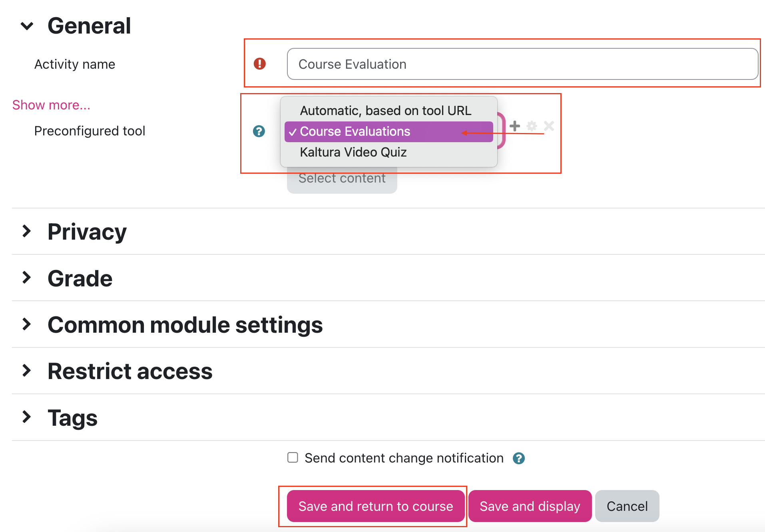Image resolution: width=765 pixels, height=532 pixels.
Task: Click the red required-field warning icon
Action: click(260, 64)
